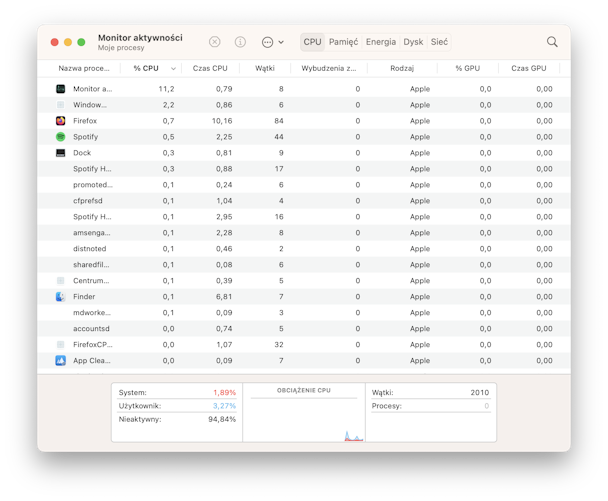Screen dimensions: 608x501
Task: Select the sharedfil... process name
Action: 91,264
